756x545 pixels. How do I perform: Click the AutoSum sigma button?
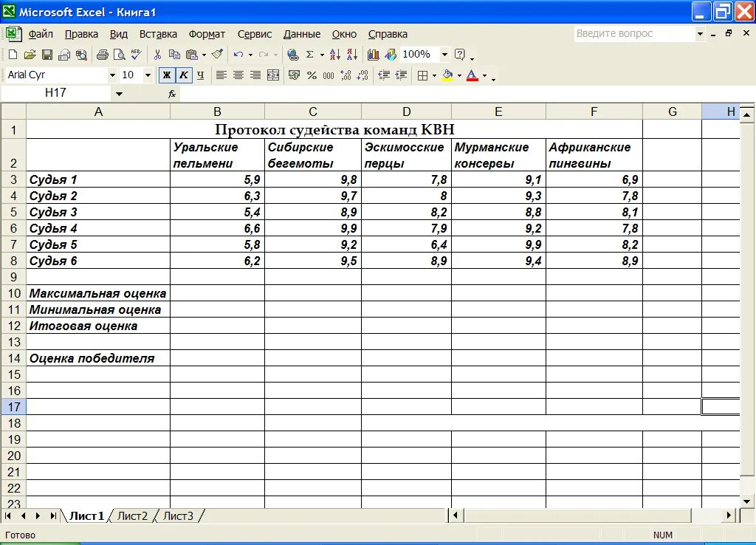[310, 55]
